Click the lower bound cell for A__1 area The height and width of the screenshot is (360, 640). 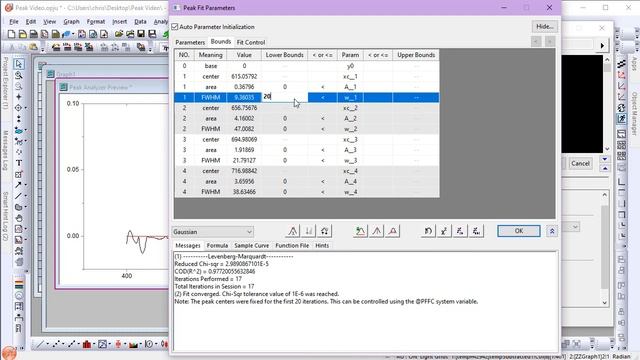[284, 87]
